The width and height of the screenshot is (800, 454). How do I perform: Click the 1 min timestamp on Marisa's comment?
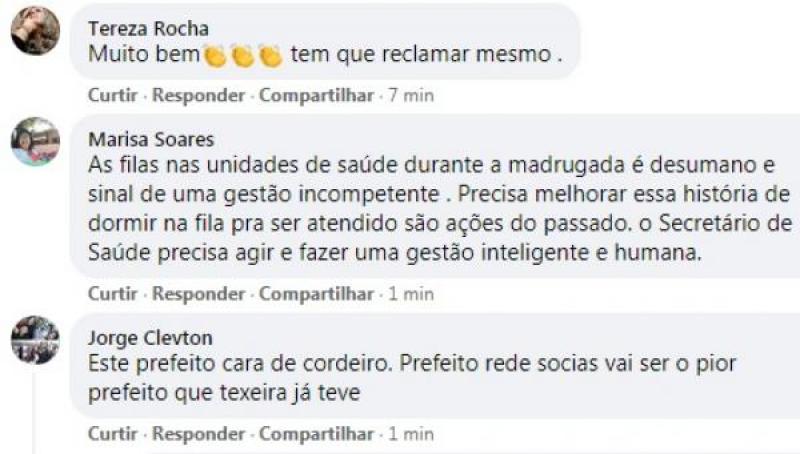411,294
